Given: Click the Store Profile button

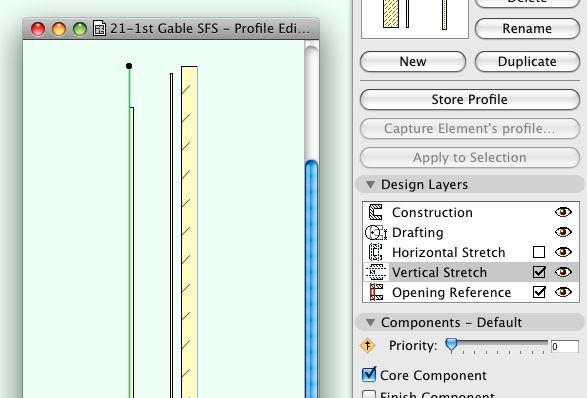Looking at the screenshot, I should tap(469, 100).
